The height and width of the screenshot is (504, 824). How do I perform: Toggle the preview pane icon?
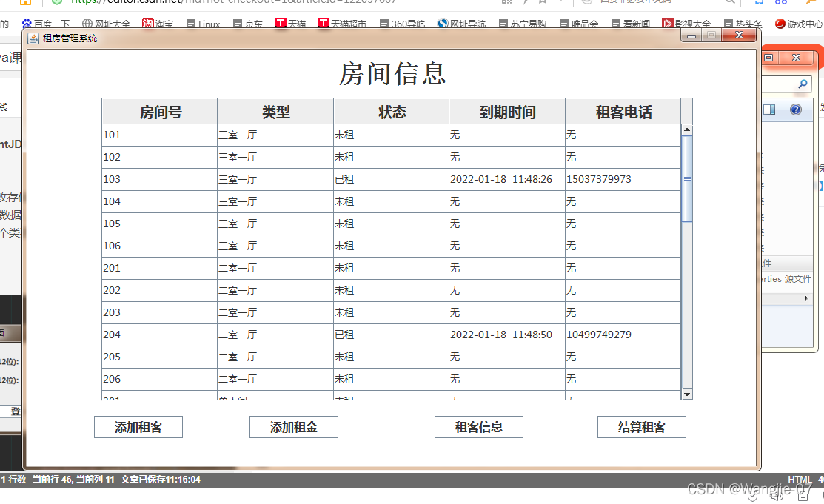[x=769, y=110]
